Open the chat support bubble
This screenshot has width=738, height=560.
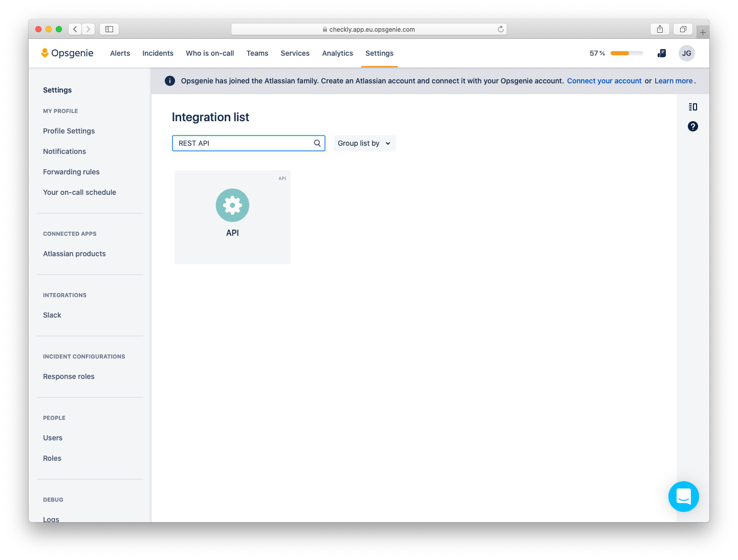point(684,496)
